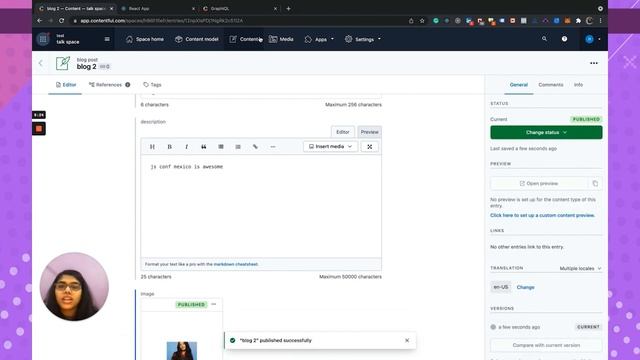Click link to set up custom content preview
Screen dimensions: 640x360
[542, 215]
